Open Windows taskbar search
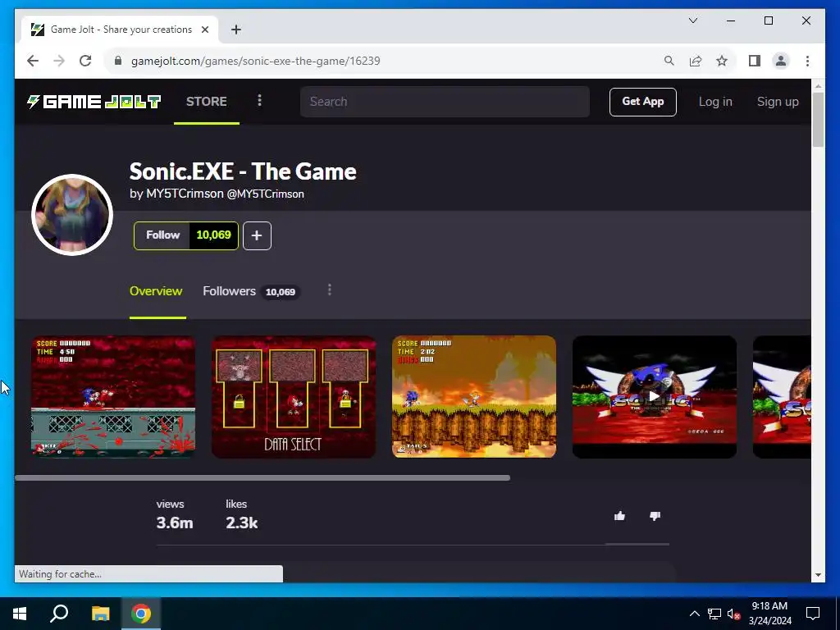840x630 pixels. pos(59,614)
